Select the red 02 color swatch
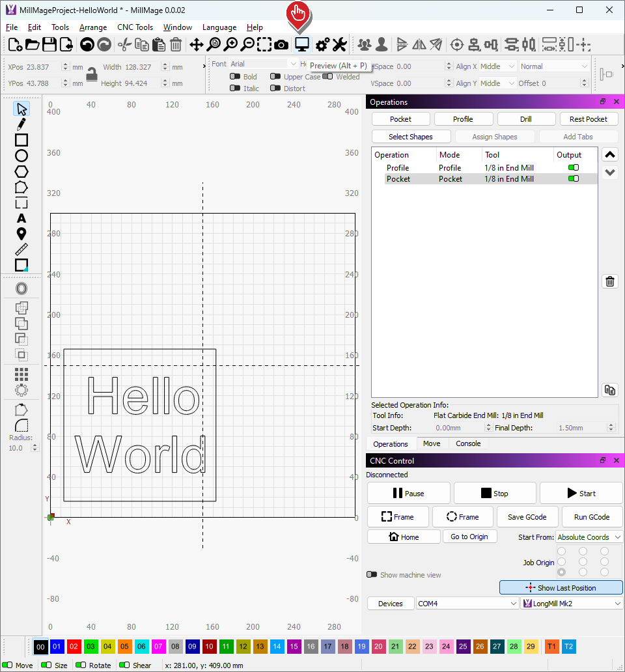The width and height of the screenshot is (625, 672). click(74, 647)
